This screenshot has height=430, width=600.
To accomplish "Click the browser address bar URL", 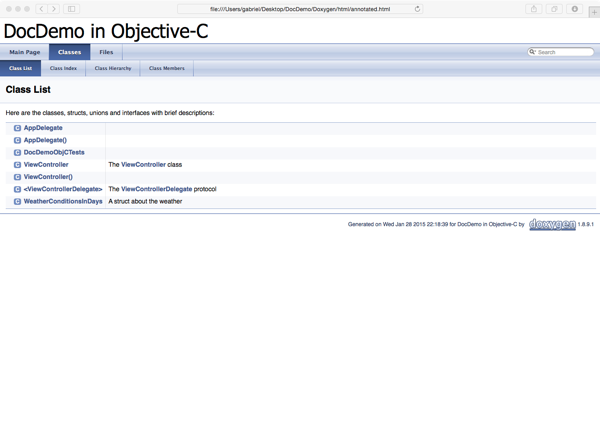I will click(x=300, y=9).
